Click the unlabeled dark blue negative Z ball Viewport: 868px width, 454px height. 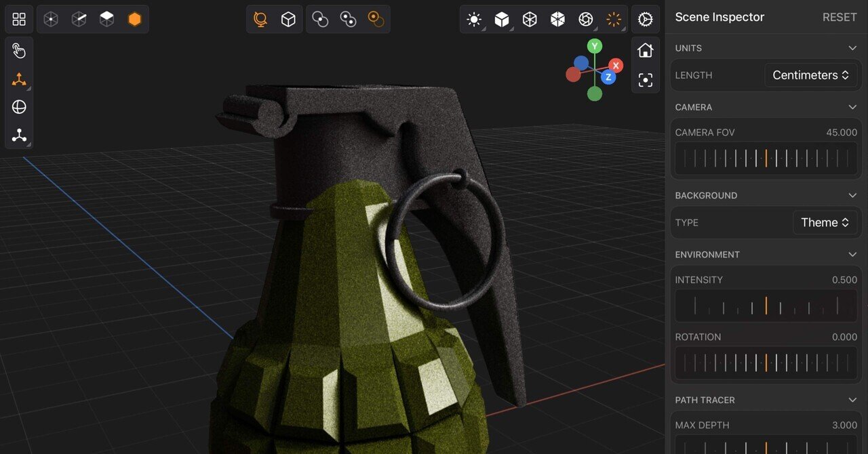coord(581,63)
